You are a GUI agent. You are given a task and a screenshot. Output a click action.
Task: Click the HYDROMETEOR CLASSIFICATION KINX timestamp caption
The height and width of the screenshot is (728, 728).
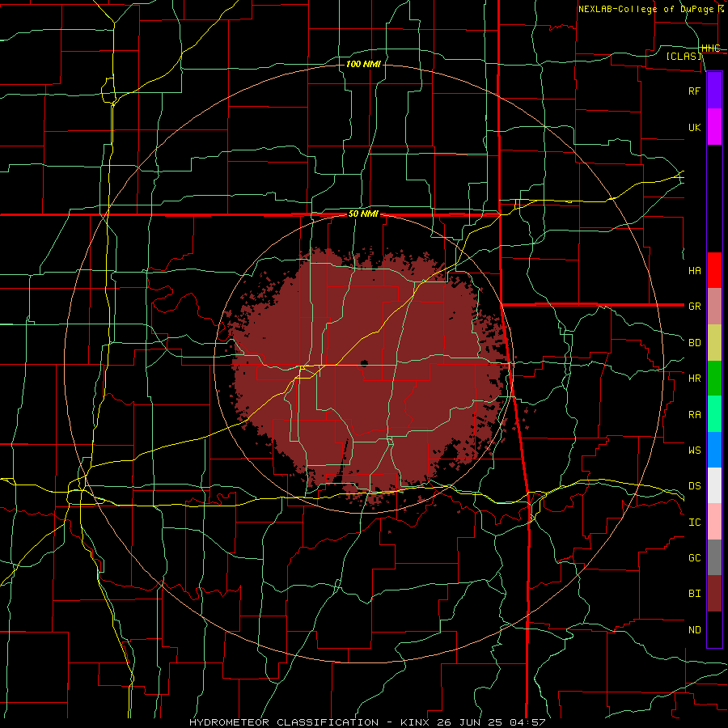[x=367, y=722]
